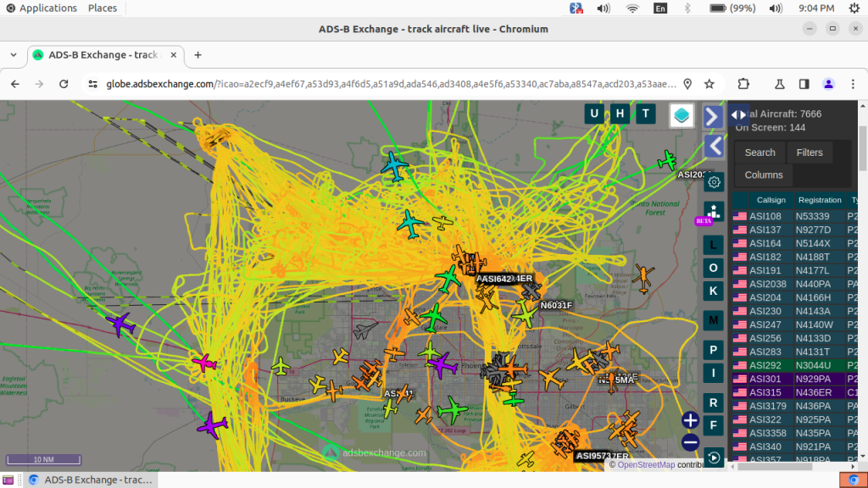Click the table scrollbar right arrow

853,467
